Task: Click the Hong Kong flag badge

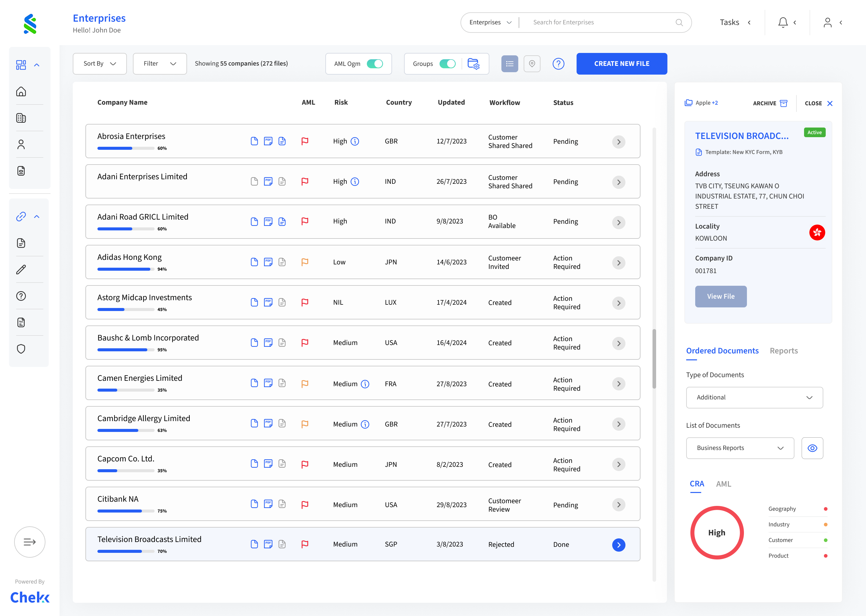Action: (817, 232)
